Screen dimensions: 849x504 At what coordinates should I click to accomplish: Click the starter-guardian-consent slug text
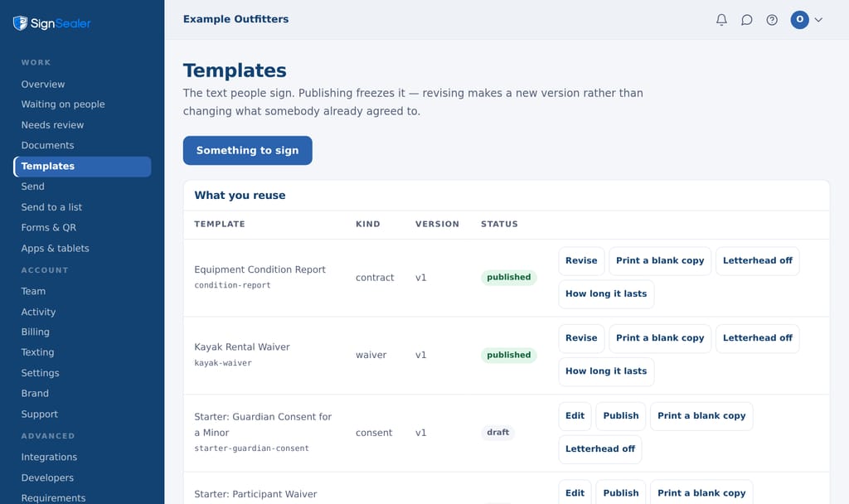click(x=252, y=448)
